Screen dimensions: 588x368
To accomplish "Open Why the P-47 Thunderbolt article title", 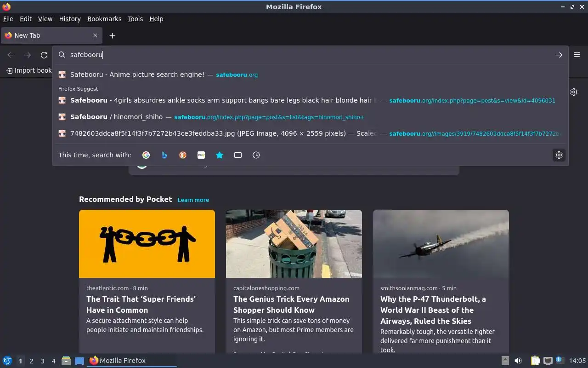I will (433, 310).
